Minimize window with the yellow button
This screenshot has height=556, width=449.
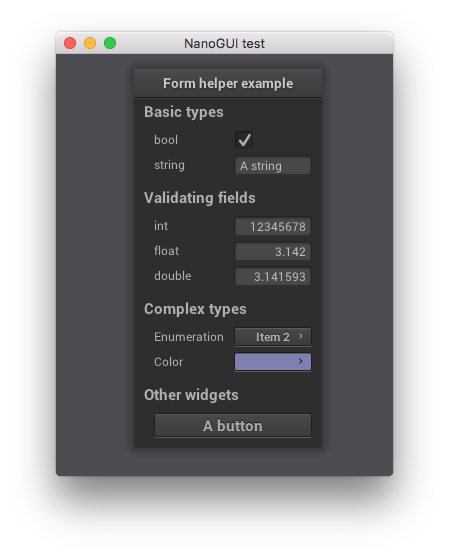[90, 43]
